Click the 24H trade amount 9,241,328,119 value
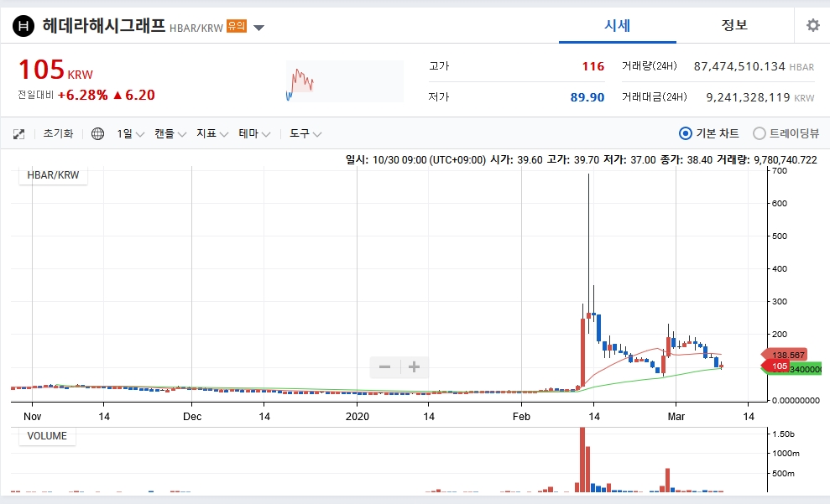830x504 pixels. tap(749, 97)
